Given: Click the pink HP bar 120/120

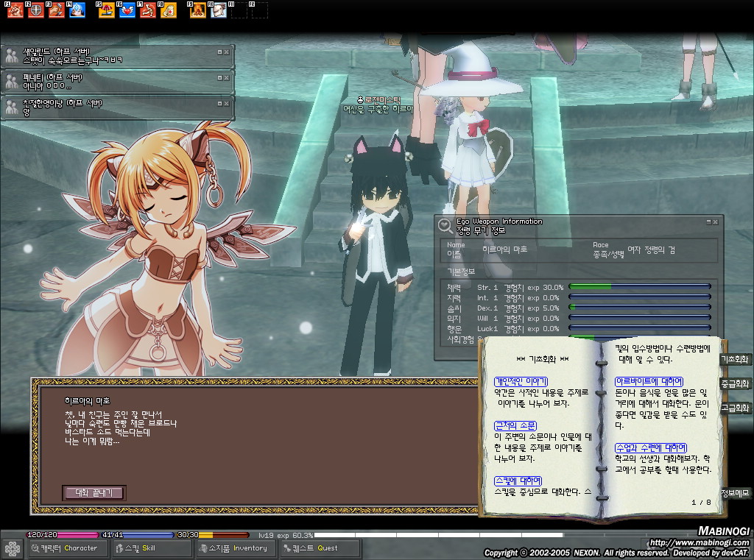Looking at the screenshot, I should point(63,534).
